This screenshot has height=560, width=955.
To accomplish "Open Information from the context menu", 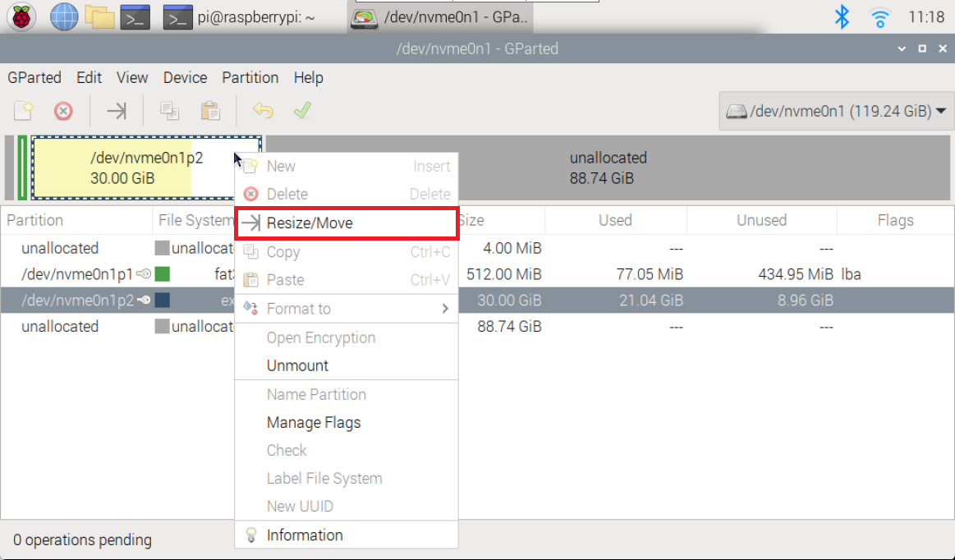I will pos(305,535).
